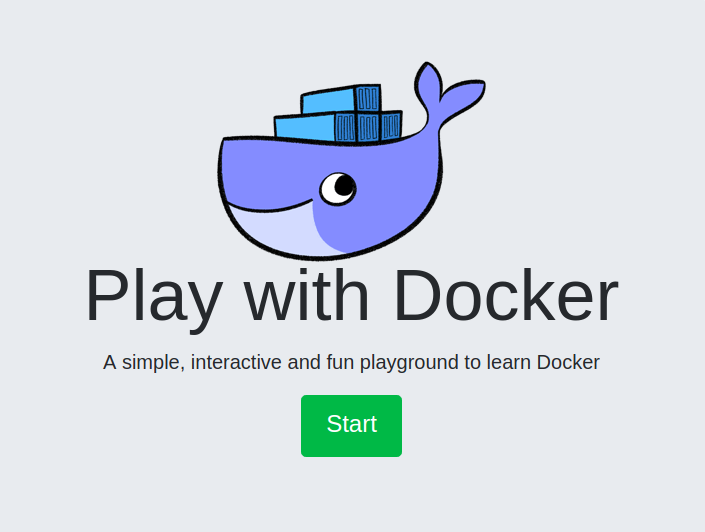
Task: Click the Docker whale logo image
Action: (352, 161)
